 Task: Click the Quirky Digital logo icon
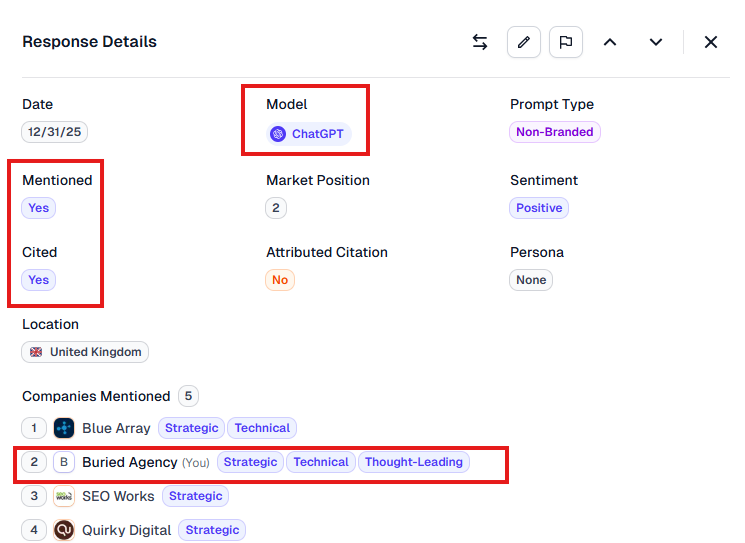[x=64, y=530]
